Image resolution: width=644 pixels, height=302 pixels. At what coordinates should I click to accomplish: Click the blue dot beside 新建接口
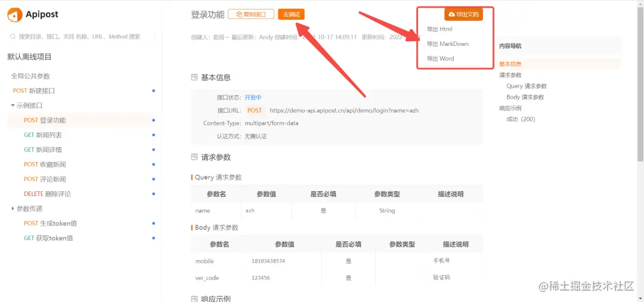[x=154, y=91]
